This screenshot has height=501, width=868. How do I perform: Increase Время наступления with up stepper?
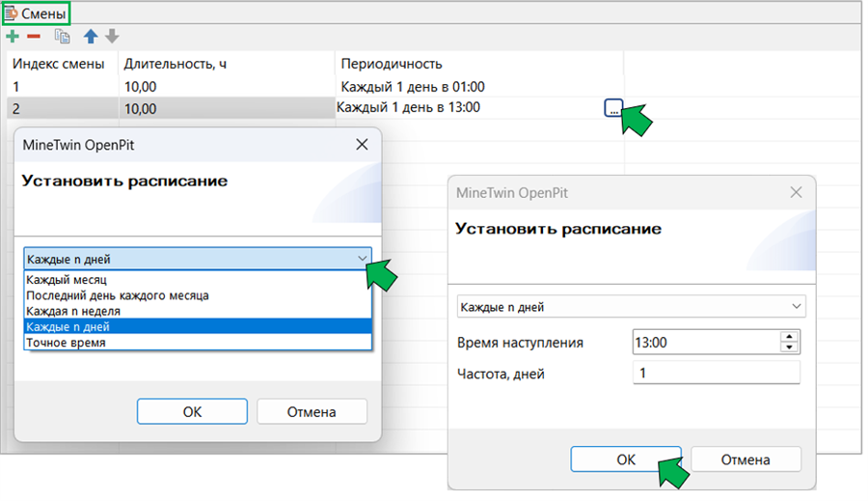coord(789,337)
